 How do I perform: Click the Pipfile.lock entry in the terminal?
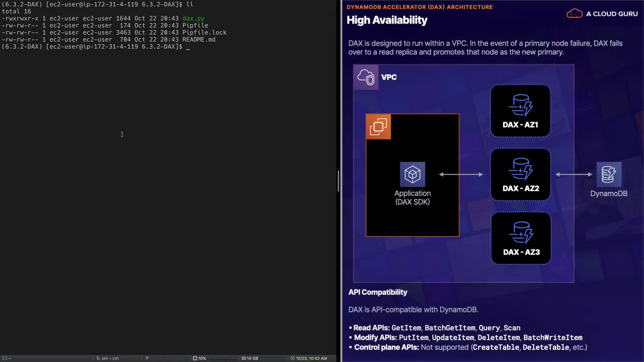pos(204,33)
